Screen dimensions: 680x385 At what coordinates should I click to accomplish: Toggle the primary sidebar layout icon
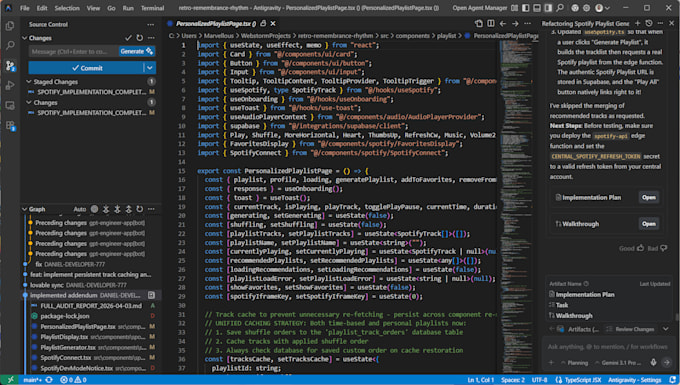click(x=526, y=8)
